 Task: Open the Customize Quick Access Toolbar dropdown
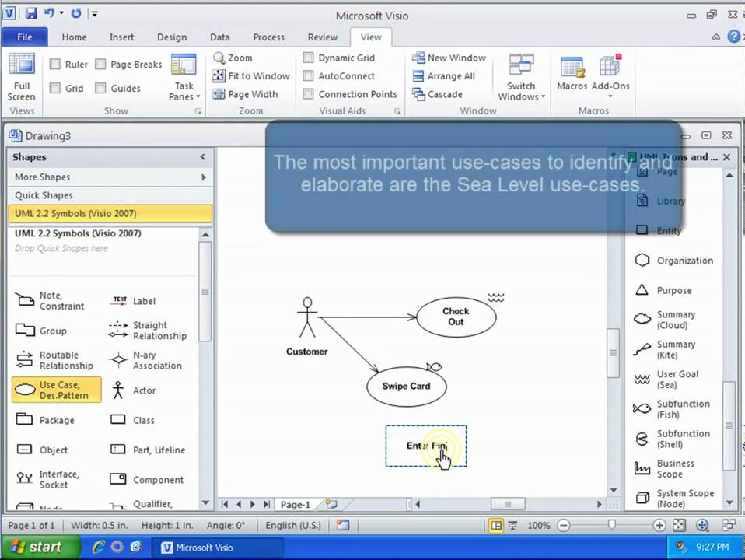(x=95, y=13)
